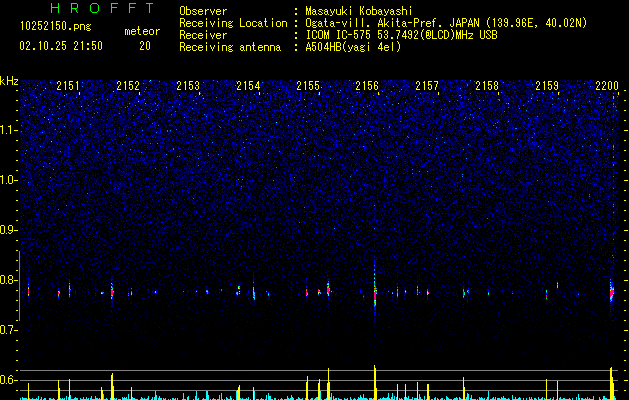Click the 2152 time marker

128,85
